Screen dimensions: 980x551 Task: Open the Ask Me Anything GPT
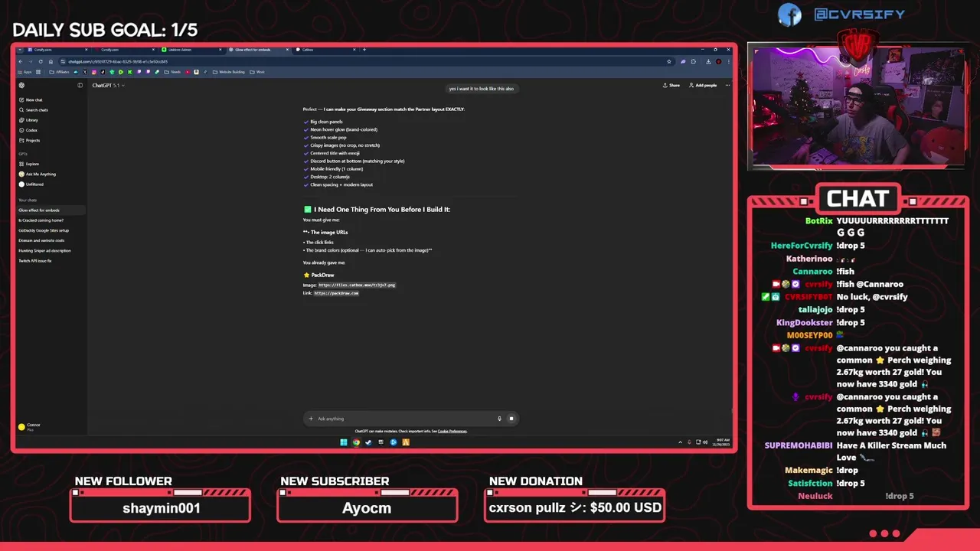pyautogui.click(x=38, y=174)
